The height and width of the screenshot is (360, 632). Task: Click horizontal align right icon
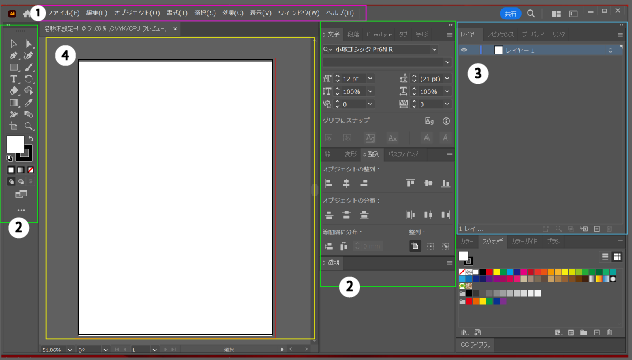point(364,183)
